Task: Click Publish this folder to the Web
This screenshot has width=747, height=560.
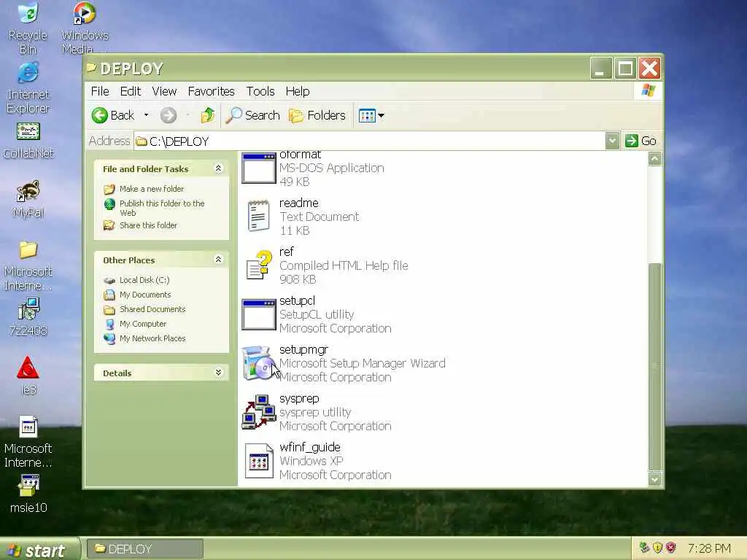Action: point(162,208)
